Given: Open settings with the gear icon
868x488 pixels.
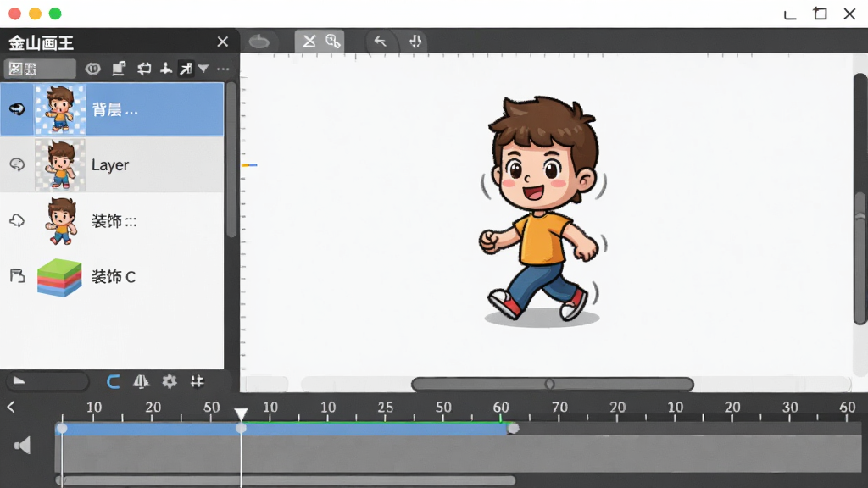Looking at the screenshot, I should [170, 381].
